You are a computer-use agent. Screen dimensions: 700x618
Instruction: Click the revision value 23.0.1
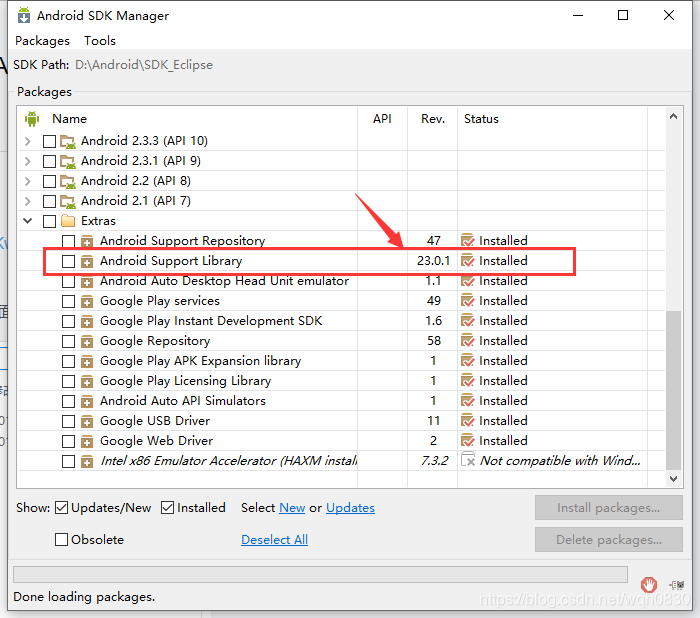click(x=433, y=261)
